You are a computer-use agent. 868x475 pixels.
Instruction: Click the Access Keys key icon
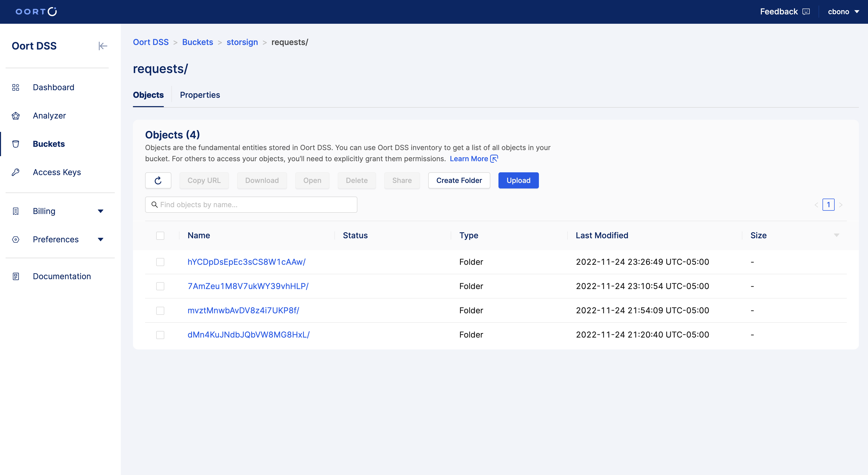coord(15,172)
